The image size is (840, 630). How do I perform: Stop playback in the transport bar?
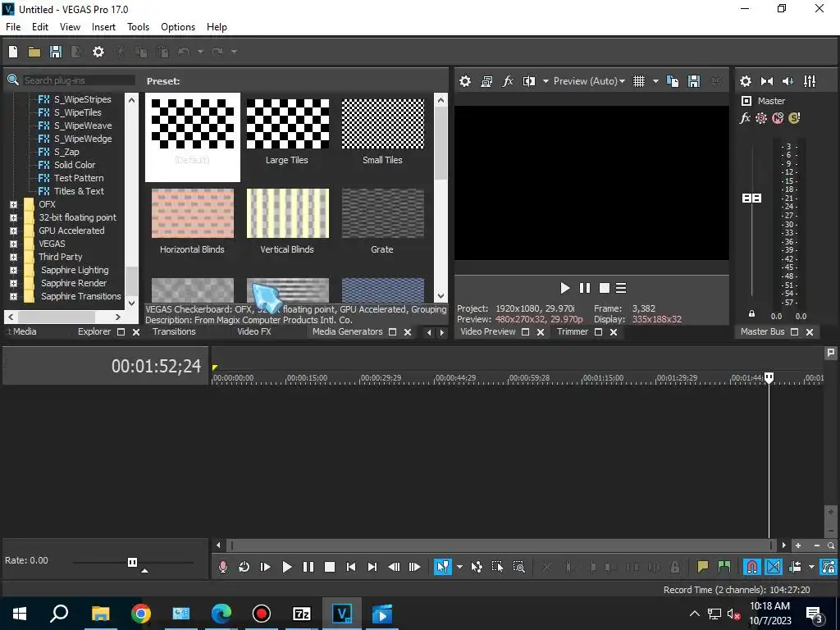(x=330, y=567)
